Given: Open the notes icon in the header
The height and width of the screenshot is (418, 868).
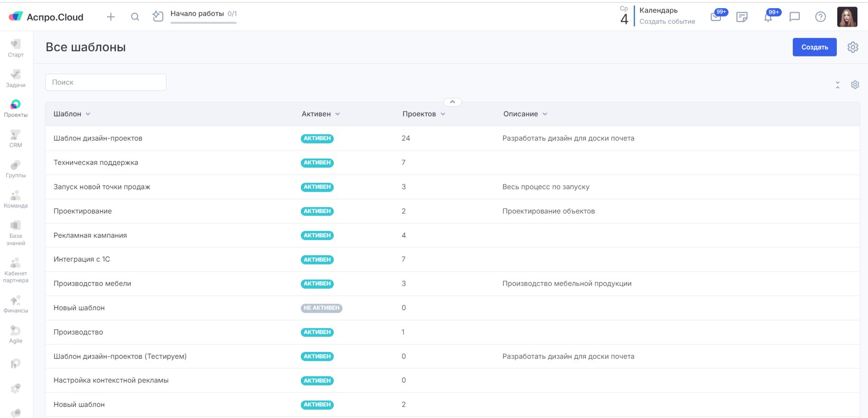Looking at the screenshot, I should (741, 17).
